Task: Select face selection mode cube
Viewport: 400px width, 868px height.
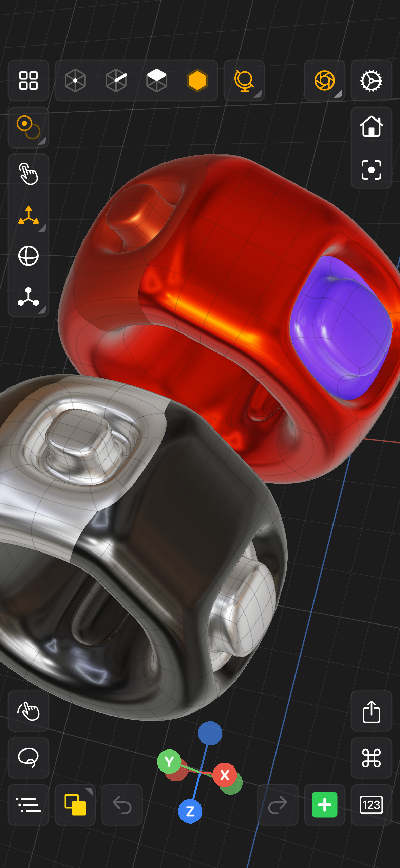Action: 157,80
